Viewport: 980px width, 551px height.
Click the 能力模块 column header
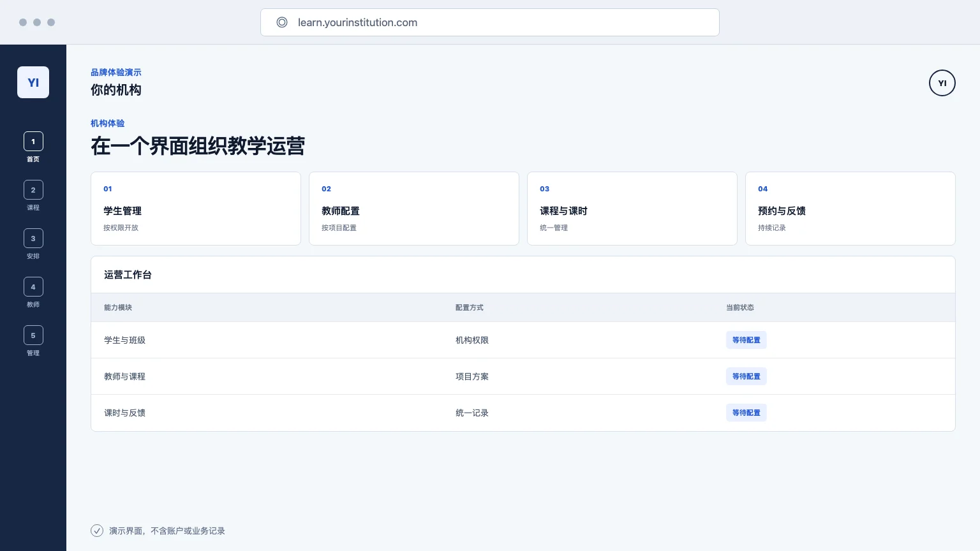pyautogui.click(x=118, y=307)
